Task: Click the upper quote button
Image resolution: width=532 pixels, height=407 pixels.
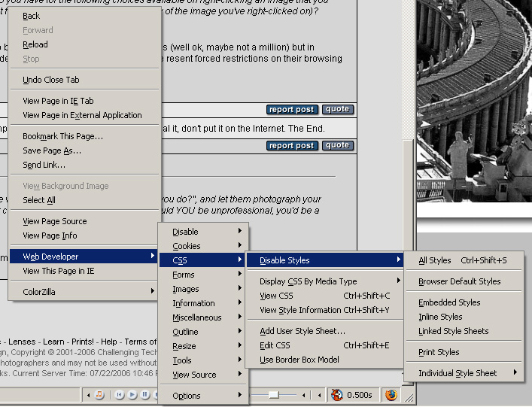Action: tap(338, 109)
